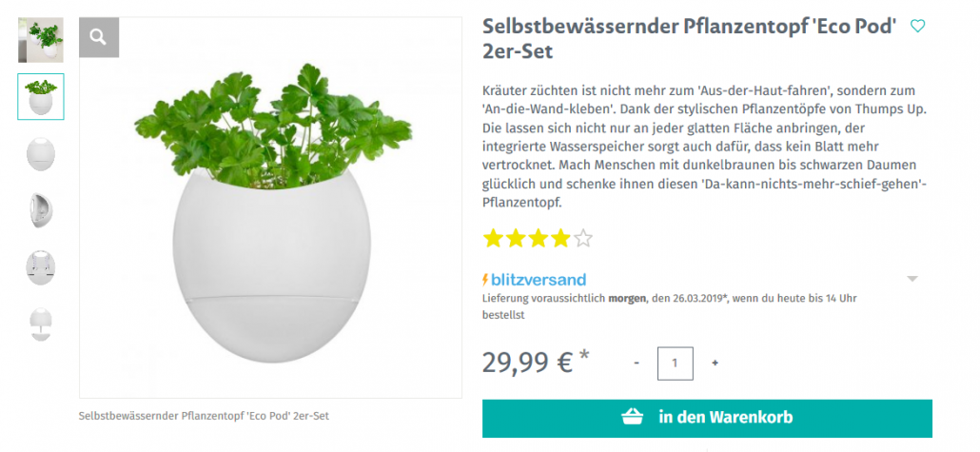Image resolution: width=980 pixels, height=452 pixels.
Task: Click the quantity input field
Action: pyautogui.click(x=675, y=364)
